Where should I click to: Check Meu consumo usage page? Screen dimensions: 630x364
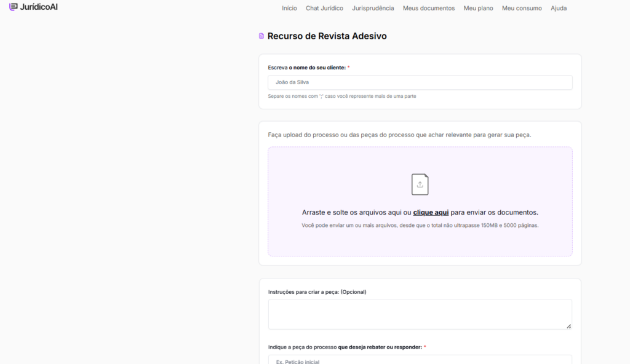click(x=521, y=8)
